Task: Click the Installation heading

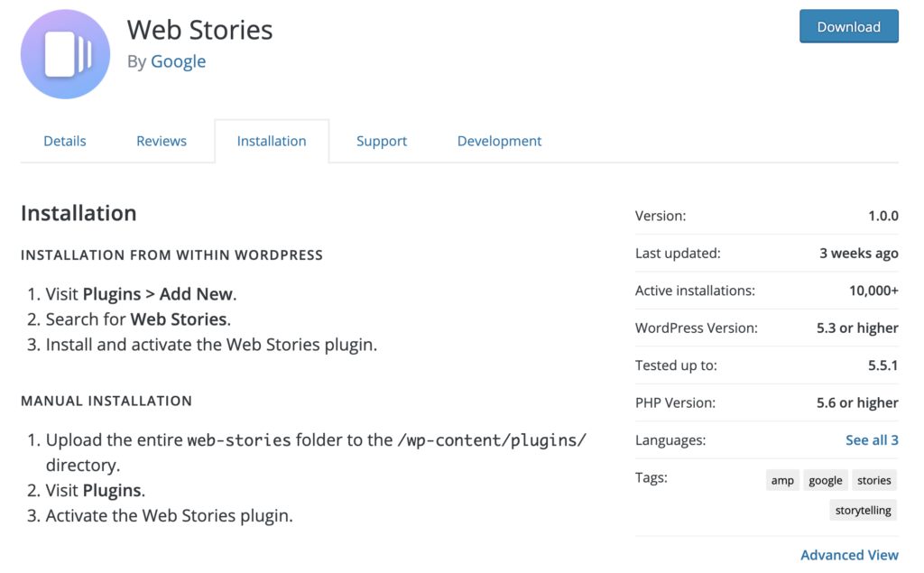Action: 79,213
